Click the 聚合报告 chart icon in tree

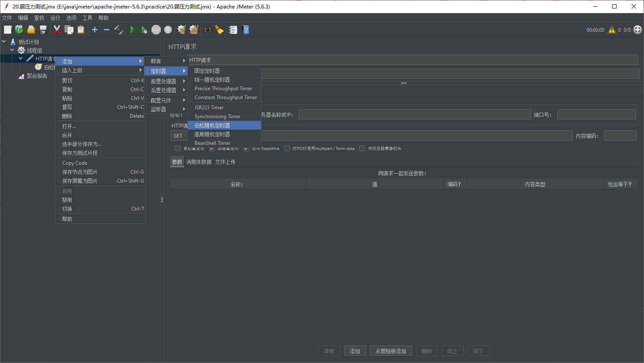[21, 76]
